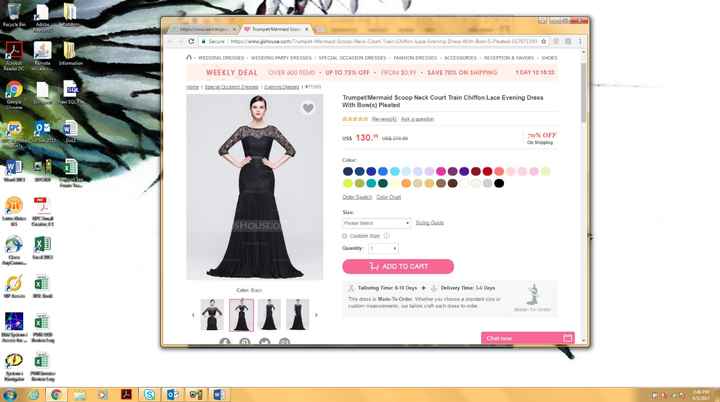Viewport: 720px width, 402px height.
Task: Open the Color Chart link
Action: point(388,197)
